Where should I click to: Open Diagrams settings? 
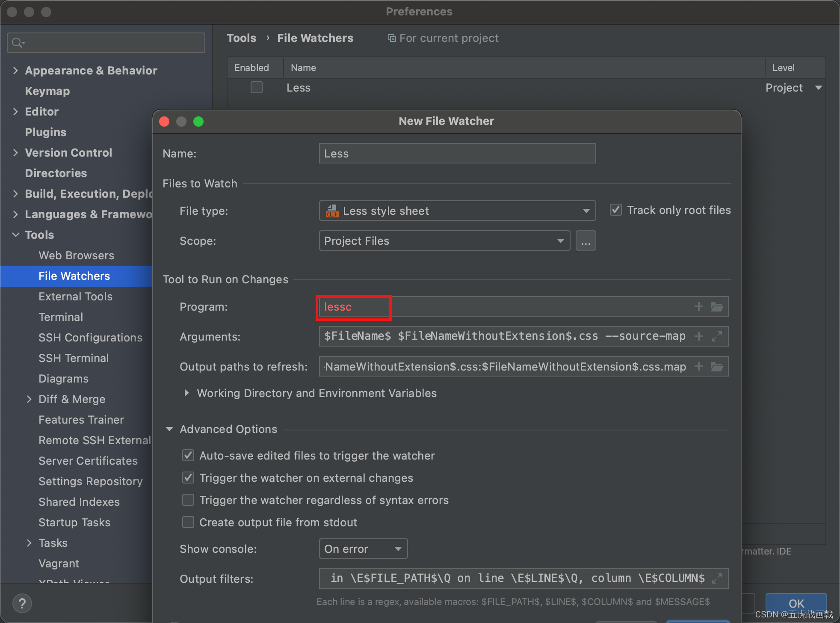click(x=64, y=379)
